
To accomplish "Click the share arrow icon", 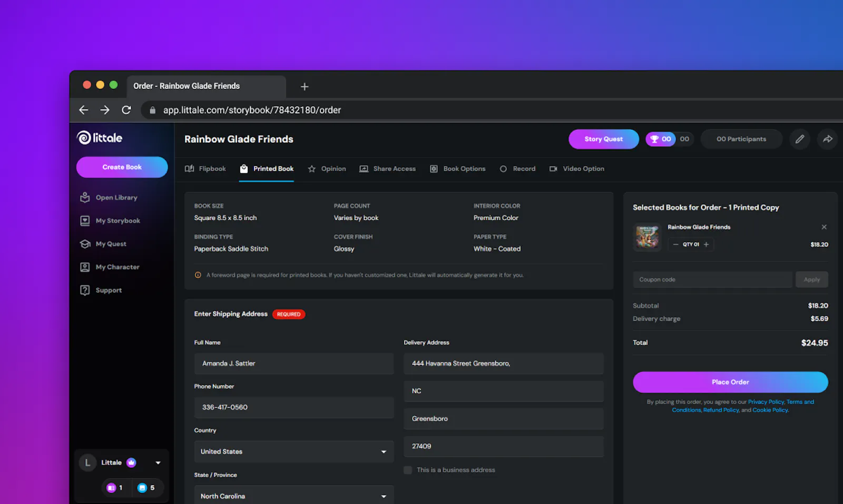I will click(827, 139).
